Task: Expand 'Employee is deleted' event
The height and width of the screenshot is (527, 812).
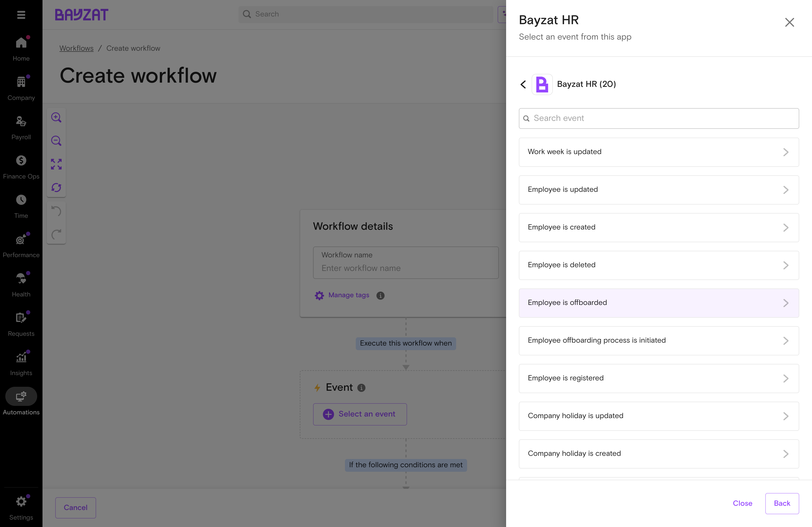Action: 659,265
